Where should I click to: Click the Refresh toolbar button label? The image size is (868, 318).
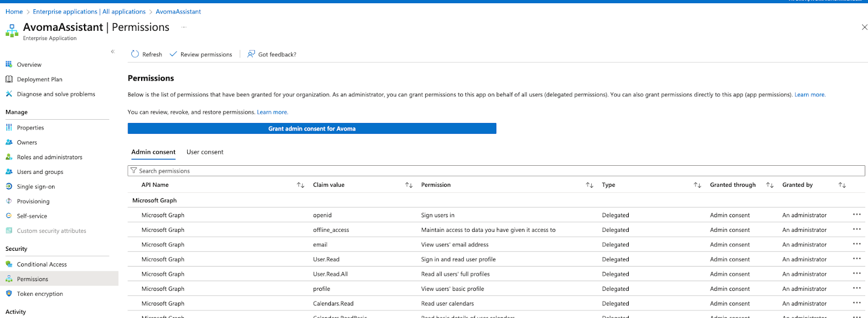(152, 54)
